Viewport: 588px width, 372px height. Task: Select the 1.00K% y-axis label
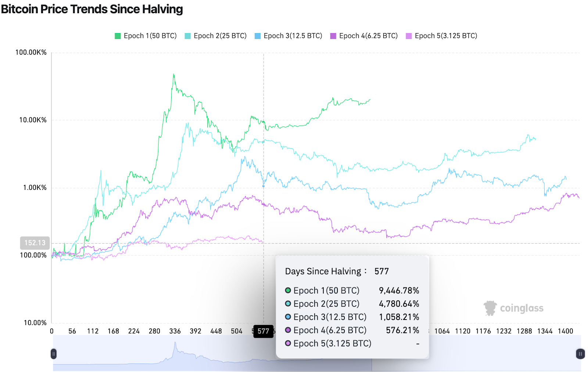point(35,187)
